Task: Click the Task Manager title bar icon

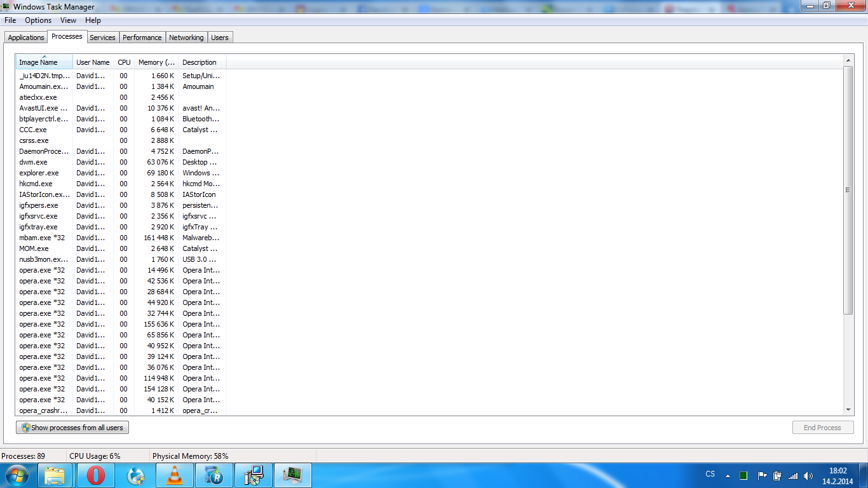Action: (7, 6)
